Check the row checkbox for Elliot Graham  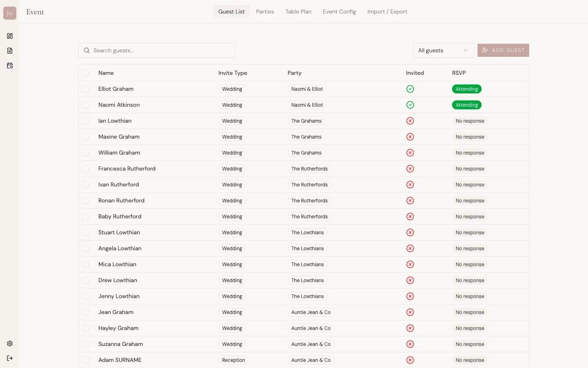pos(85,89)
